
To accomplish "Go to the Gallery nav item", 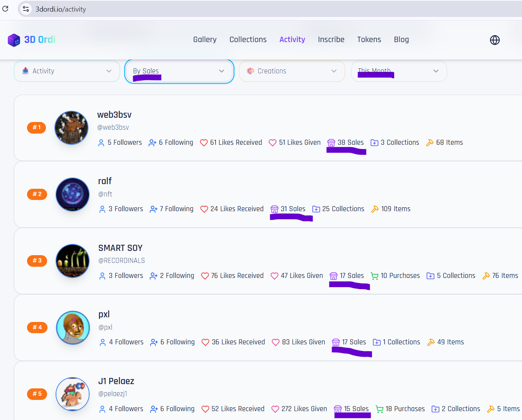I will click(x=205, y=39).
